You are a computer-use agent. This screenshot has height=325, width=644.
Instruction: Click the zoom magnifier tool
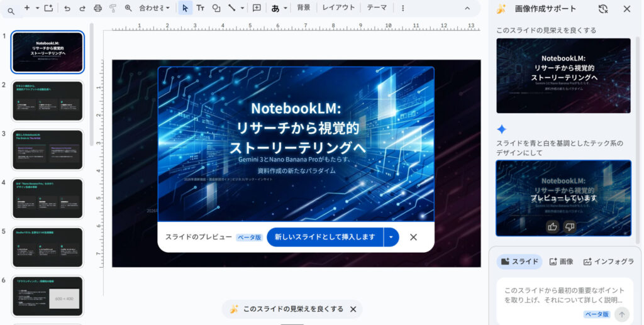coord(128,8)
